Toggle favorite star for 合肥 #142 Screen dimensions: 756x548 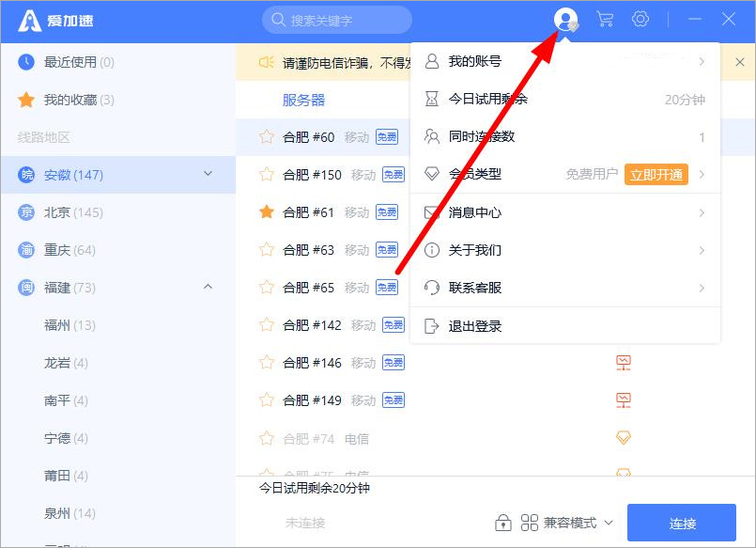pos(267,324)
